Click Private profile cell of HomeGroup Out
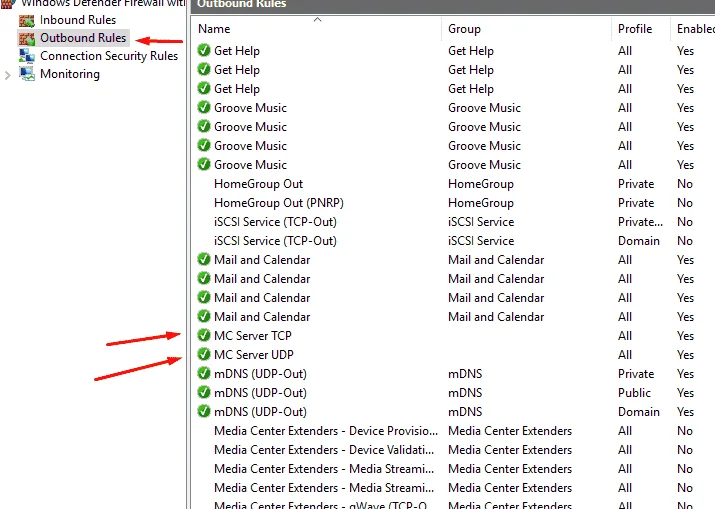 (x=636, y=184)
